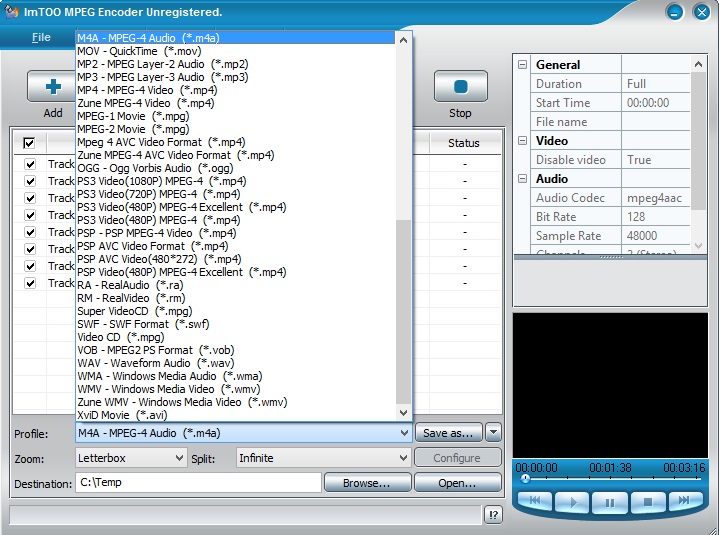Stop preview with the square button
Screen dimensions: 719x535
[647, 502]
